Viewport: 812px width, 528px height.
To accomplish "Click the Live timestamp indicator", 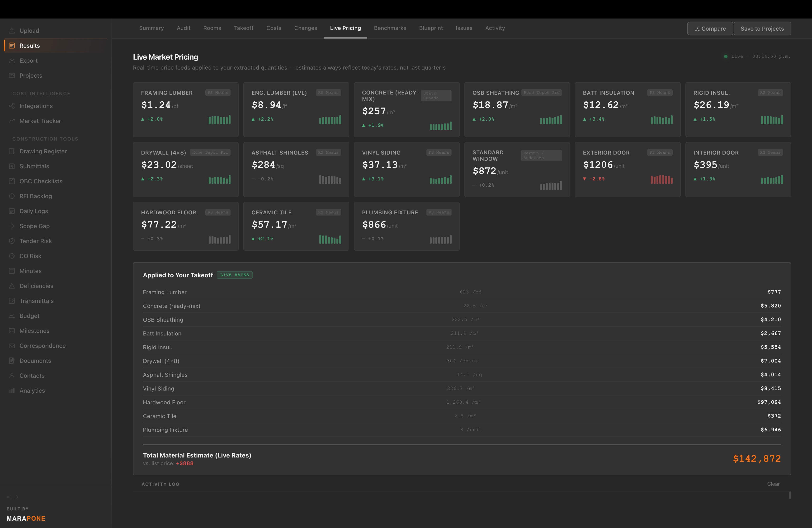I will [x=757, y=56].
